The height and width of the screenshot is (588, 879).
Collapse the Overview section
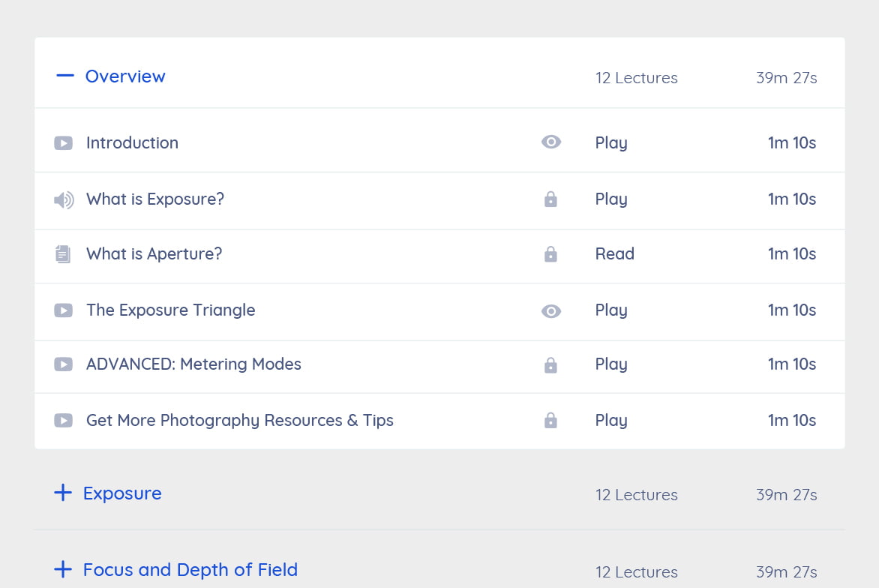pos(64,76)
